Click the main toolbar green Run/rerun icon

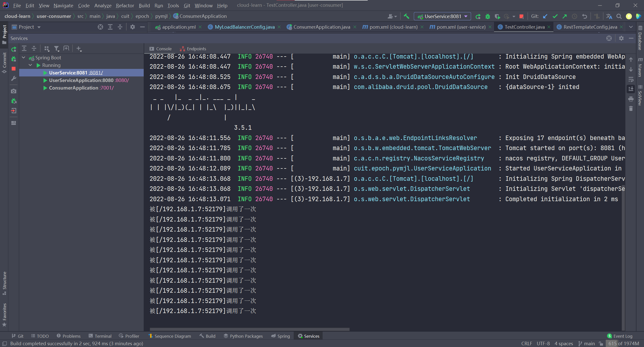[x=478, y=16]
